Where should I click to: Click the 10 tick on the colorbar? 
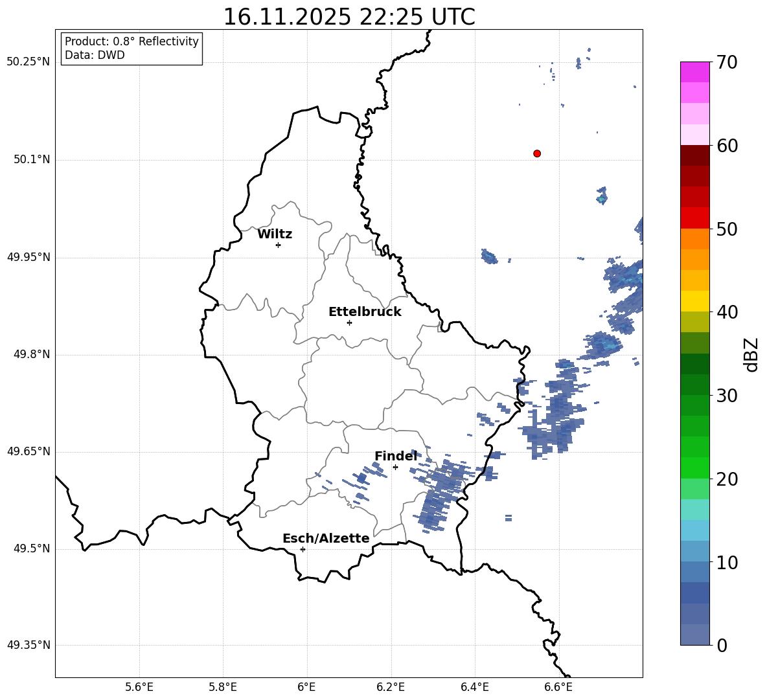[727, 562]
